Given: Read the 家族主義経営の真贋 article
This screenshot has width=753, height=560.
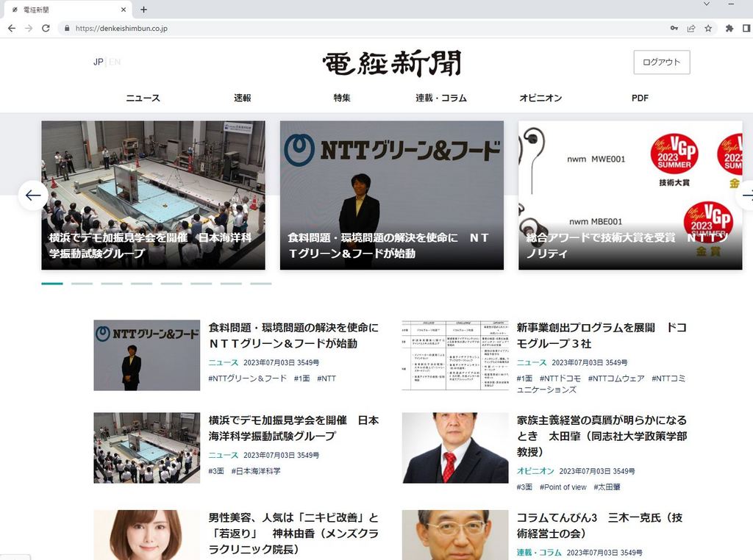Looking at the screenshot, I should point(602,436).
